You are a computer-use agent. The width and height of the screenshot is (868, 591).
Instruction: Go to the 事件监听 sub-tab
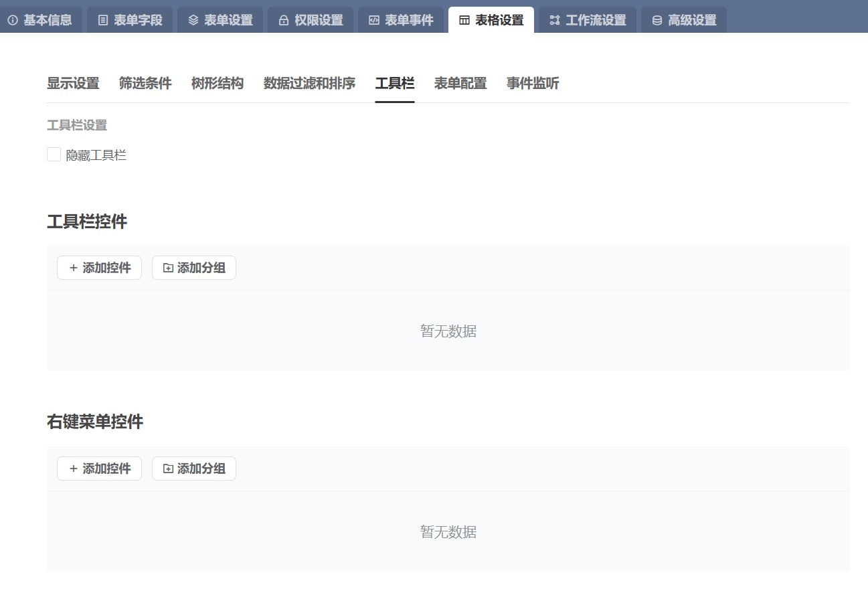(x=533, y=84)
